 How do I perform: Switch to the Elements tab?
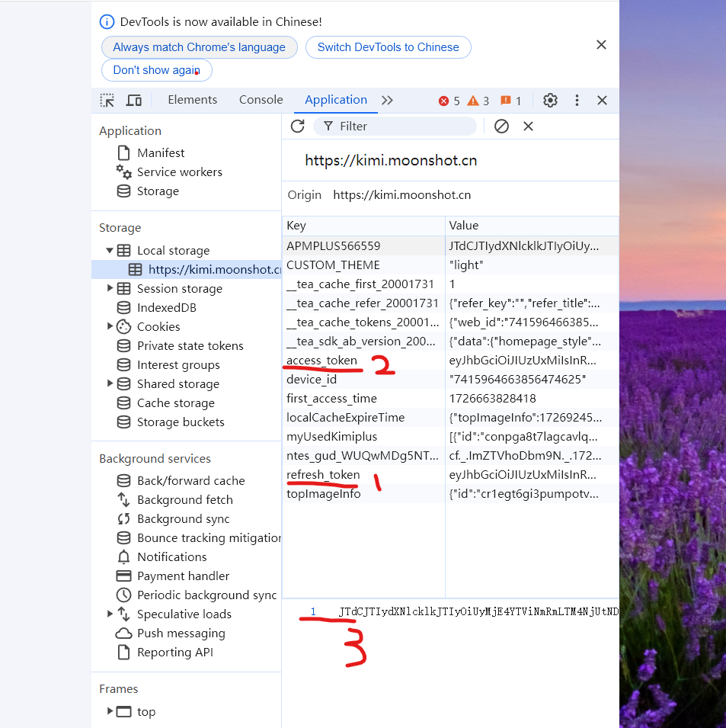point(192,100)
